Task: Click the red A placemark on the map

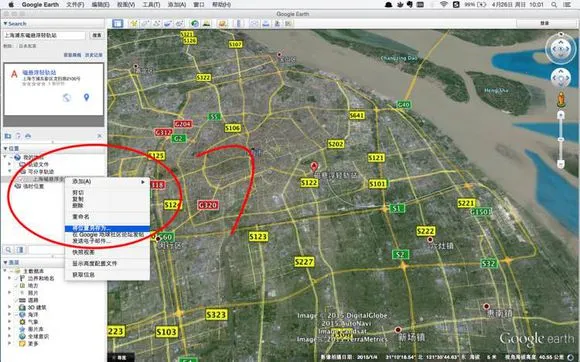Action: coord(314,166)
